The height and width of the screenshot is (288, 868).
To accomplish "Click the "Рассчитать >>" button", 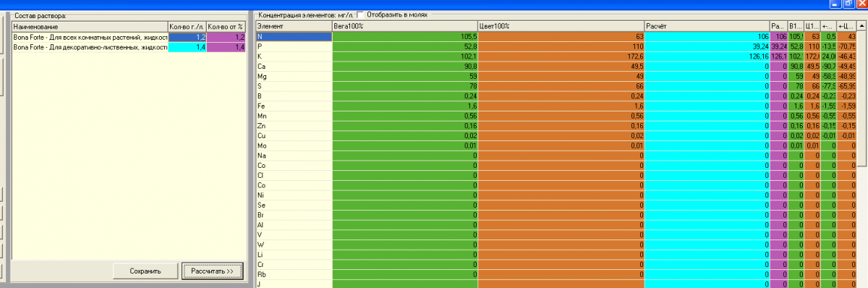I will pyautogui.click(x=212, y=271).
